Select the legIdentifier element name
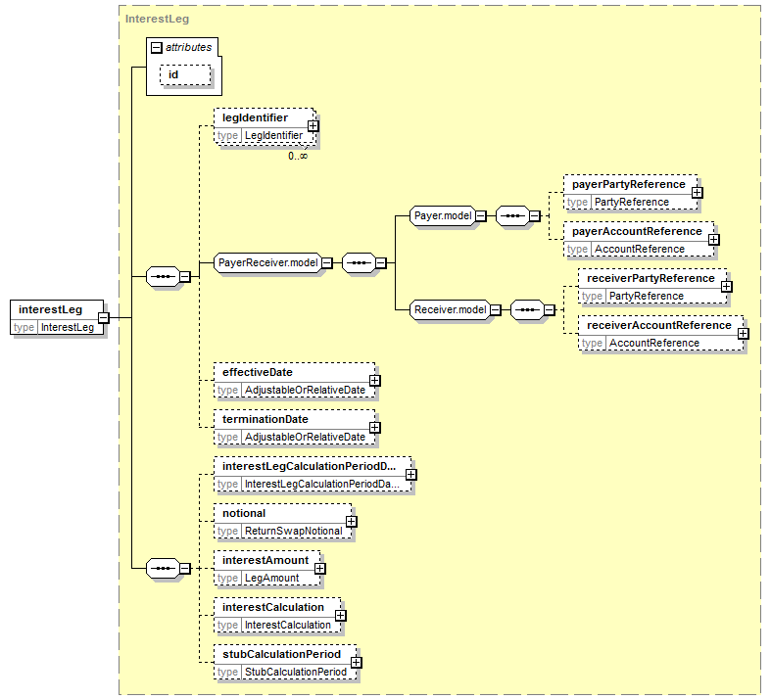 pos(255,117)
